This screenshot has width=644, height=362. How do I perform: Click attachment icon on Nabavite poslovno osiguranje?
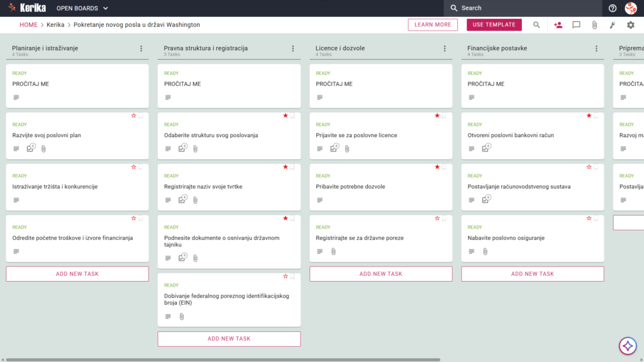485,251
